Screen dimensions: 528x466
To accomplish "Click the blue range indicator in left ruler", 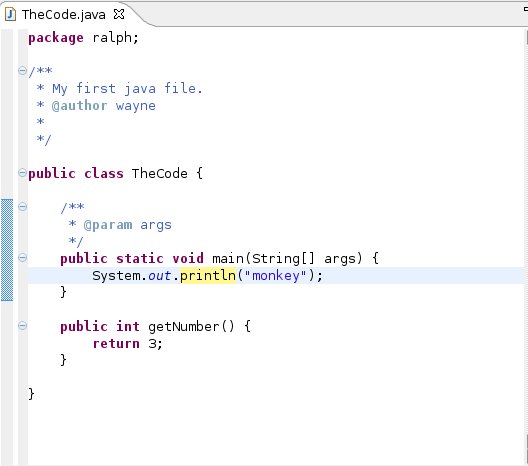I will click(x=7, y=250).
